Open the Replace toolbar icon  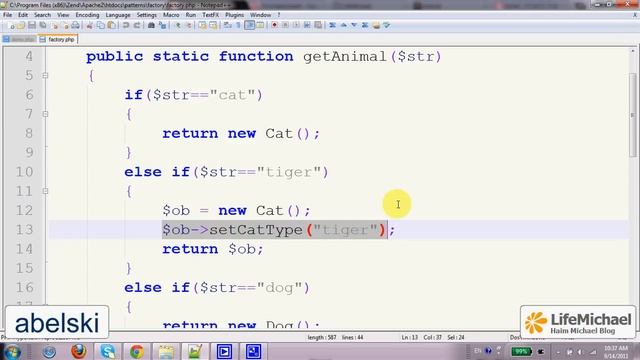tap(162, 25)
